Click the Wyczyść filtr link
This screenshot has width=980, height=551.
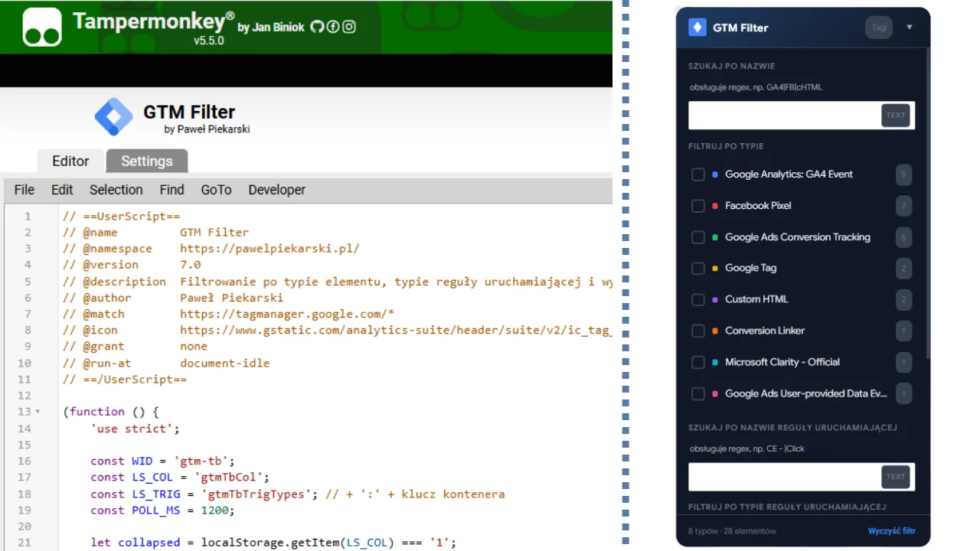[x=891, y=531]
